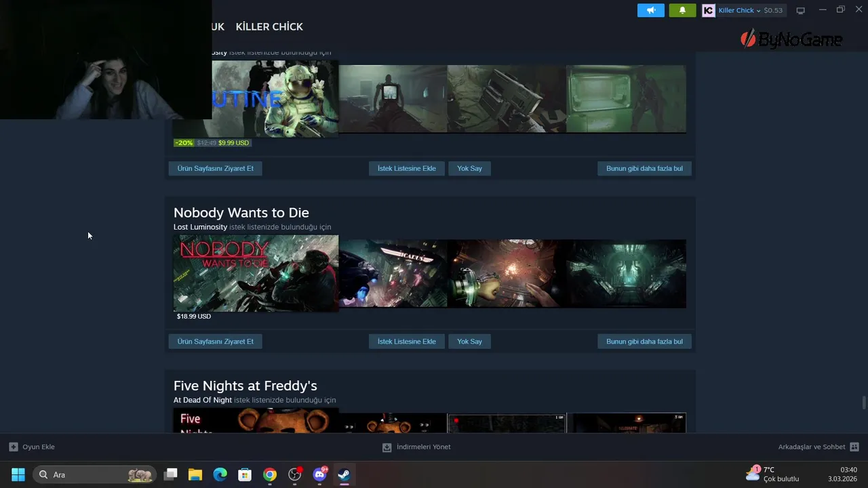This screenshot has height=488, width=868.
Task: Switch to Big Picture mode monitor icon
Action: point(800,10)
